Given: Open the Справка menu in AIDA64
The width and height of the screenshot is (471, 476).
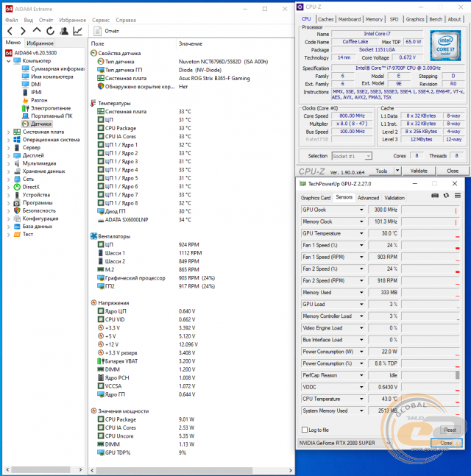Looking at the screenshot, I should coord(126,20).
